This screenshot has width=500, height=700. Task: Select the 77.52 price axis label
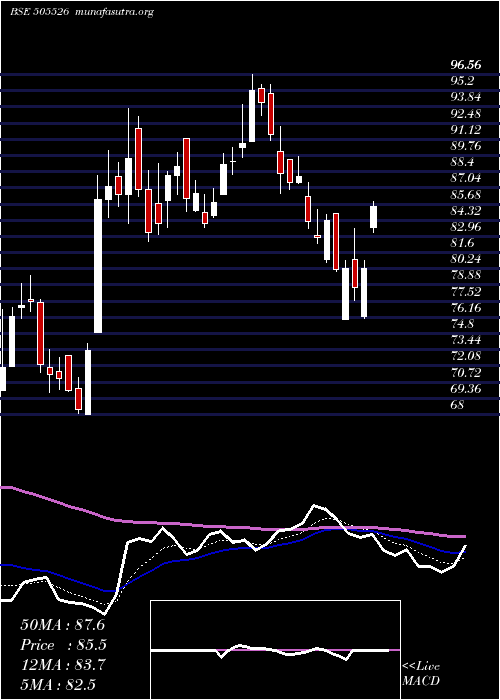coord(466,292)
